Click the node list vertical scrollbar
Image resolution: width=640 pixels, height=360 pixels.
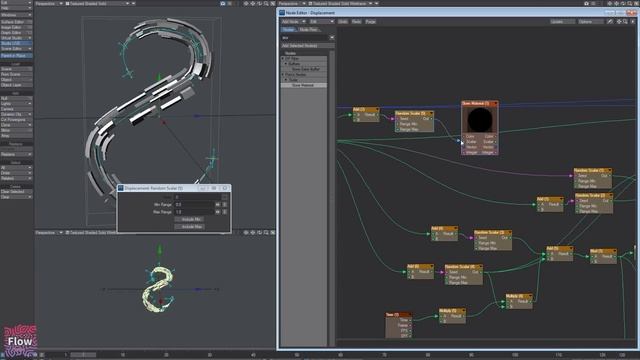(332, 198)
